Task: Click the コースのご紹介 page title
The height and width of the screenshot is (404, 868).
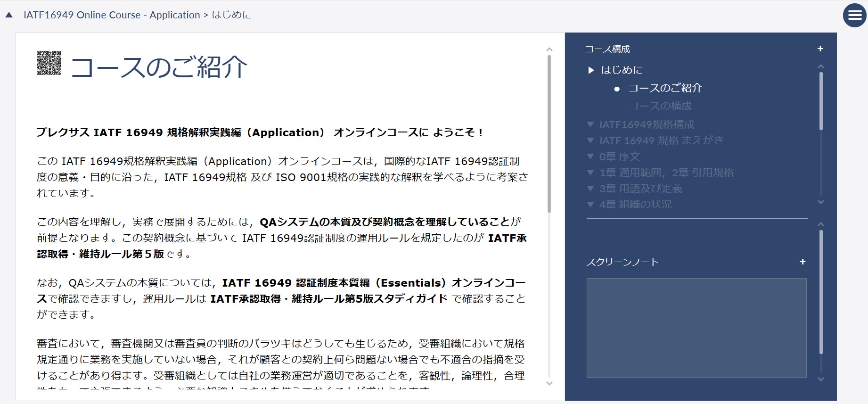Action: click(x=159, y=66)
